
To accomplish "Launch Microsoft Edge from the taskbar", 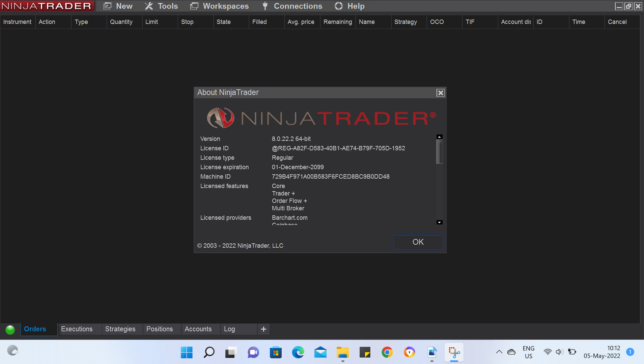I will (x=298, y=353).
